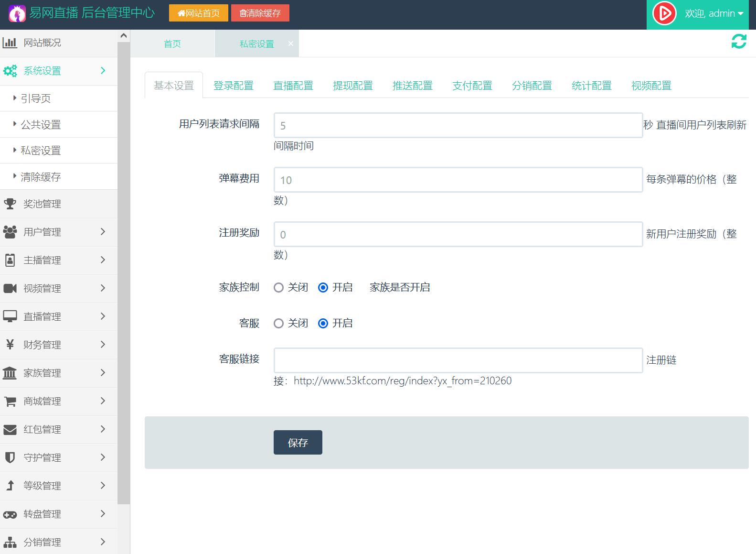The image size is (756, 554).
Task: Click the ID badge icon beside 主播管理
Action: [x=10, y=260]
